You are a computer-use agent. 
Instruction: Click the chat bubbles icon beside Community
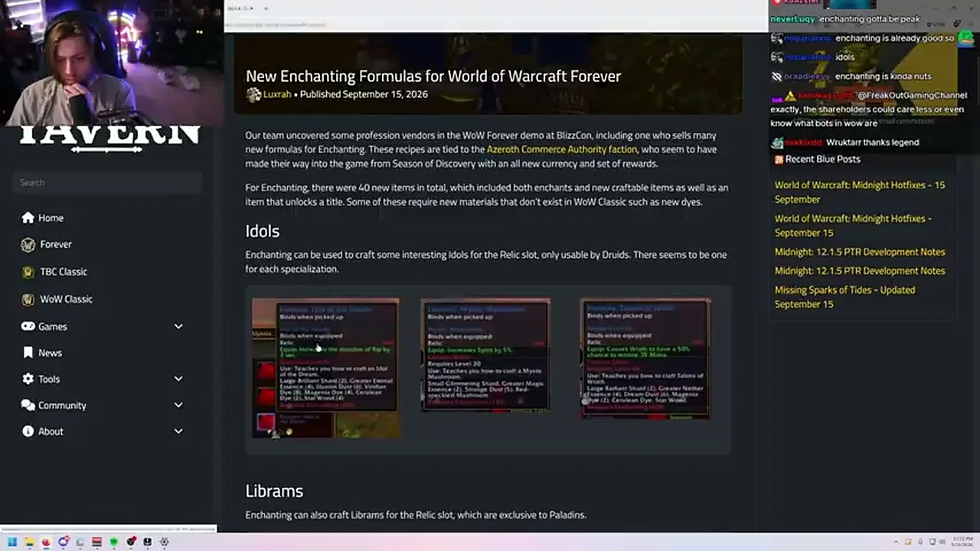[28, 406]
